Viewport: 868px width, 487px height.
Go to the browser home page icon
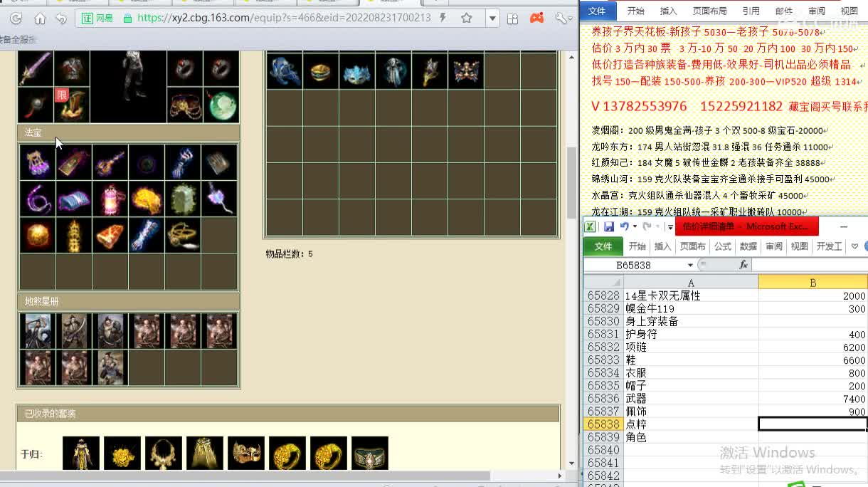click(40, 19)
